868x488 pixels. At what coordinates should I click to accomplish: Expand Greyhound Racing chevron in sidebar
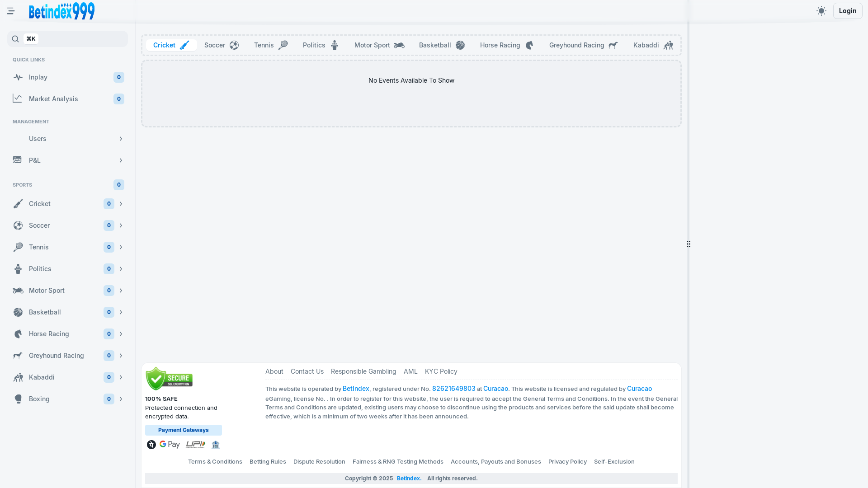[x=121, y=356]
